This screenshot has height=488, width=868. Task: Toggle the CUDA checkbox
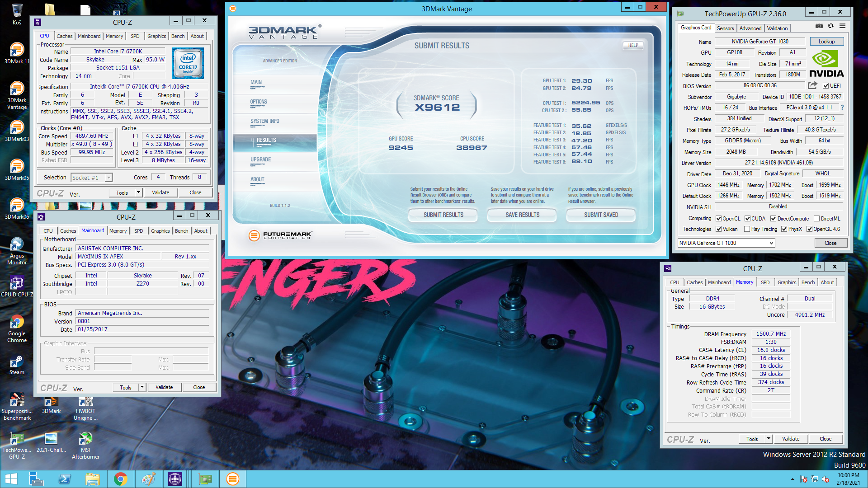747,219
